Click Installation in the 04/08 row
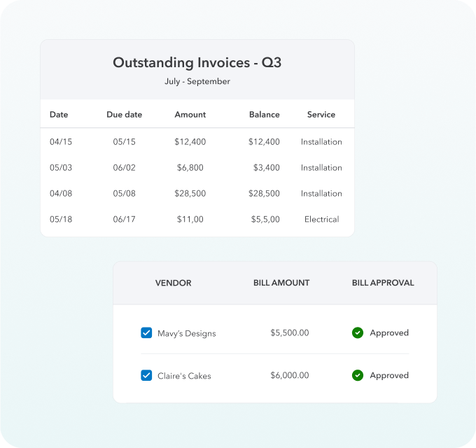 321,193
